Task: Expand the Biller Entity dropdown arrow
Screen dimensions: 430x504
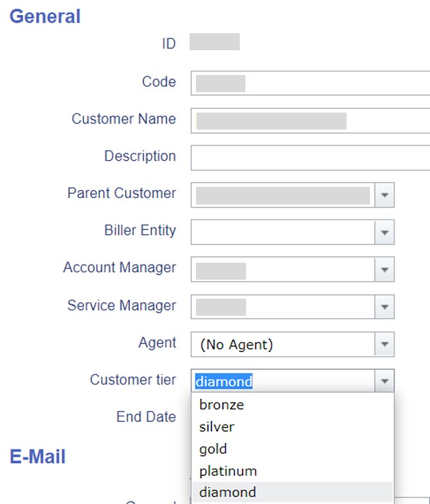Action: click(385, 232)
